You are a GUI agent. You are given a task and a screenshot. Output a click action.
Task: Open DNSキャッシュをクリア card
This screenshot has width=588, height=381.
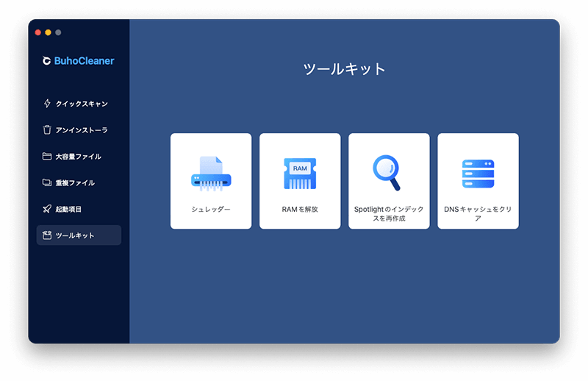478,181
